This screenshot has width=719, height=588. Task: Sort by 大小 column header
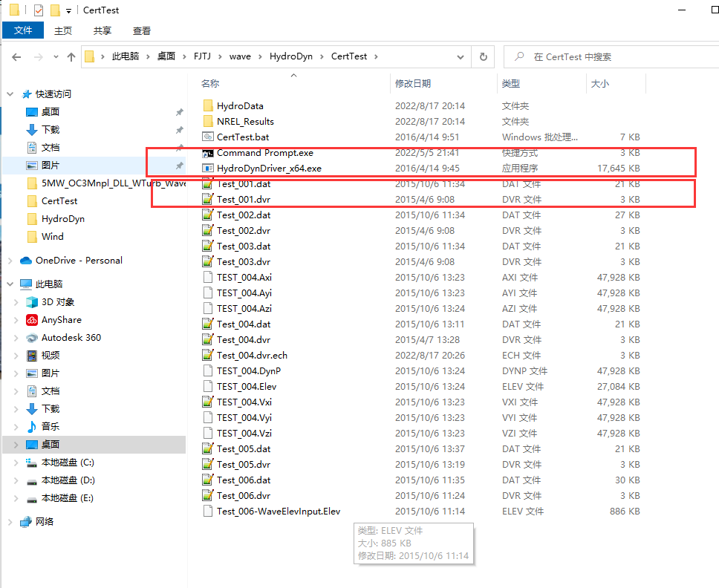click(x=599, y=83)
